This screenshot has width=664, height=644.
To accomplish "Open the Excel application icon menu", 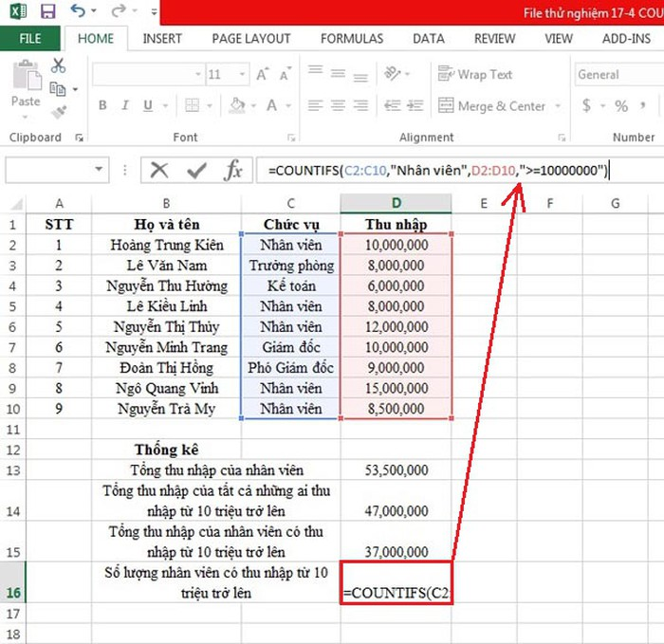I will click(x=18, y=11).
